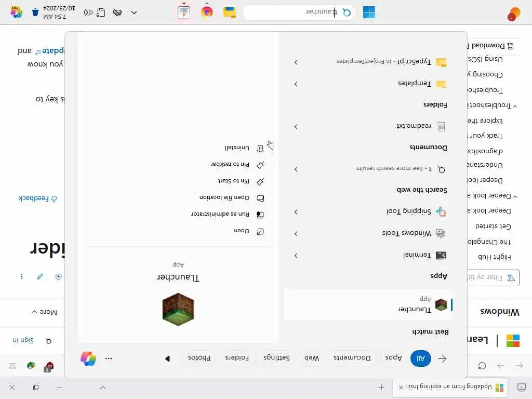Select the All search filter tab
532x399 pixels.
[421, 358]
